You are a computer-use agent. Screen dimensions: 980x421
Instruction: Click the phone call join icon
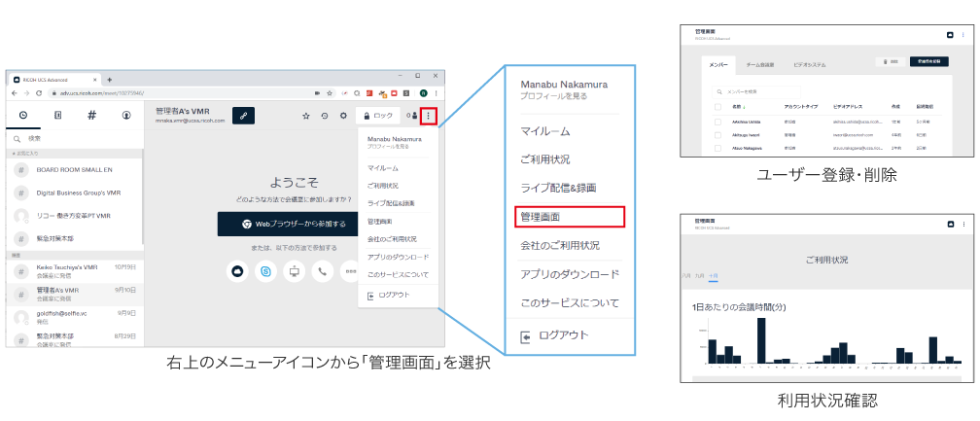(x=320, y=272)
